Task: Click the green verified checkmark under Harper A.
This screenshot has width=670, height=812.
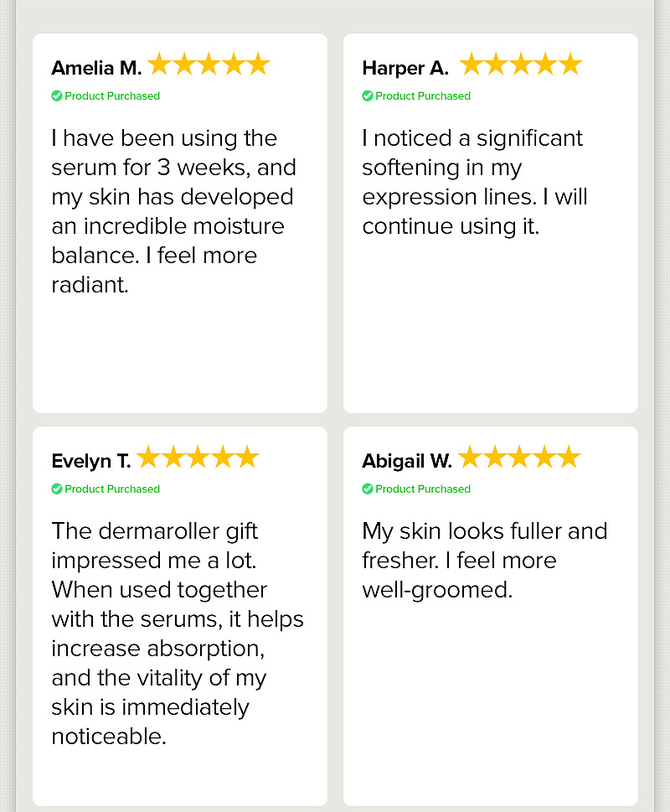Action: tap(368, 96)
